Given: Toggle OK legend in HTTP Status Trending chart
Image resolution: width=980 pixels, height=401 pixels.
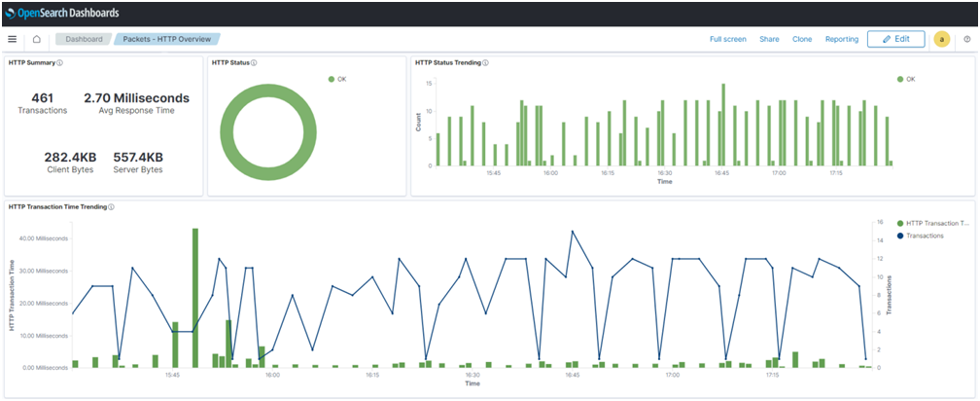Looking at the screenshot, I should click(910, 79).
